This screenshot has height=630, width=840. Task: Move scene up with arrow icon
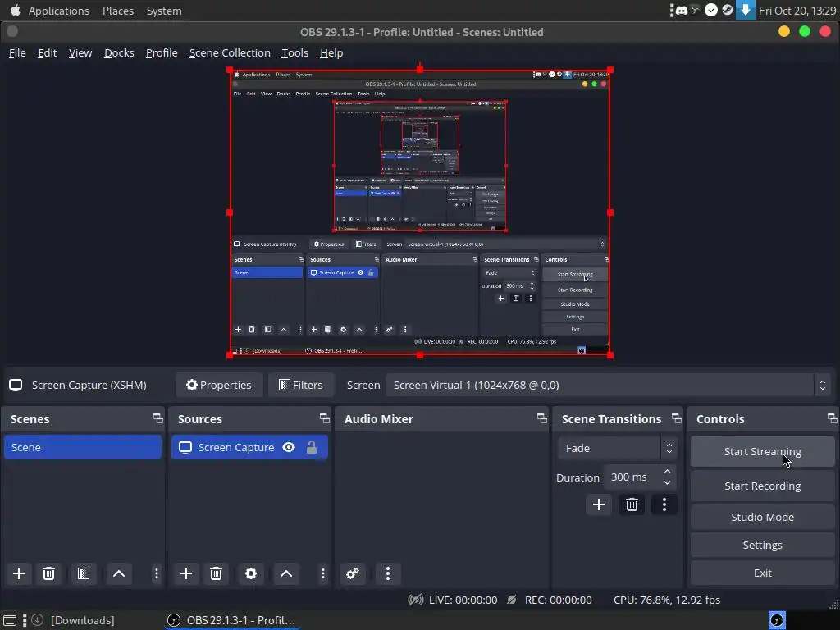click(119, 573)
